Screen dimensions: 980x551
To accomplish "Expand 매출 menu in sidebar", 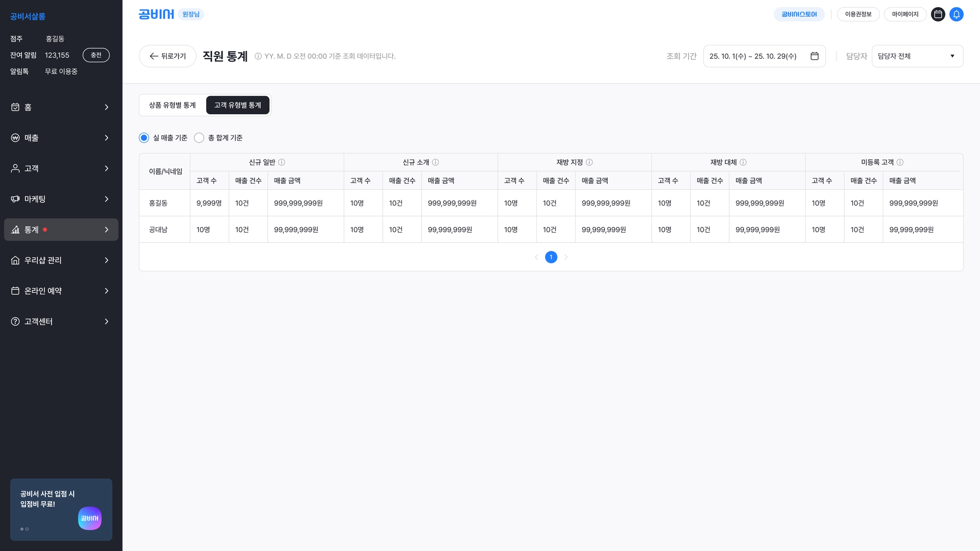I will click(x=61, y=138).
